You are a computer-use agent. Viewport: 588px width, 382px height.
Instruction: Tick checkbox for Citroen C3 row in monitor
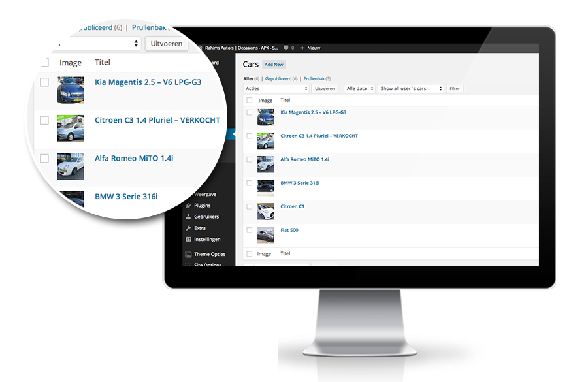tap(250, 136)
